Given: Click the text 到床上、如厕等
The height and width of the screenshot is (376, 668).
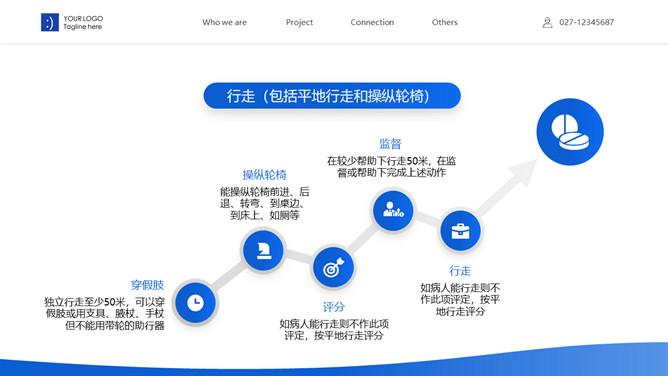Looking at the screenshot, I should (x=265, y=215).
